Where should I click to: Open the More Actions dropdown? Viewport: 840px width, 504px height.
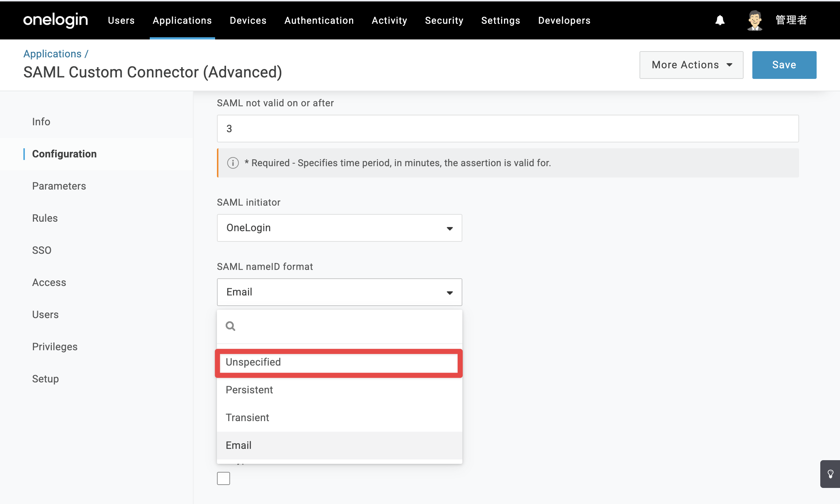(x=691, y=65)
